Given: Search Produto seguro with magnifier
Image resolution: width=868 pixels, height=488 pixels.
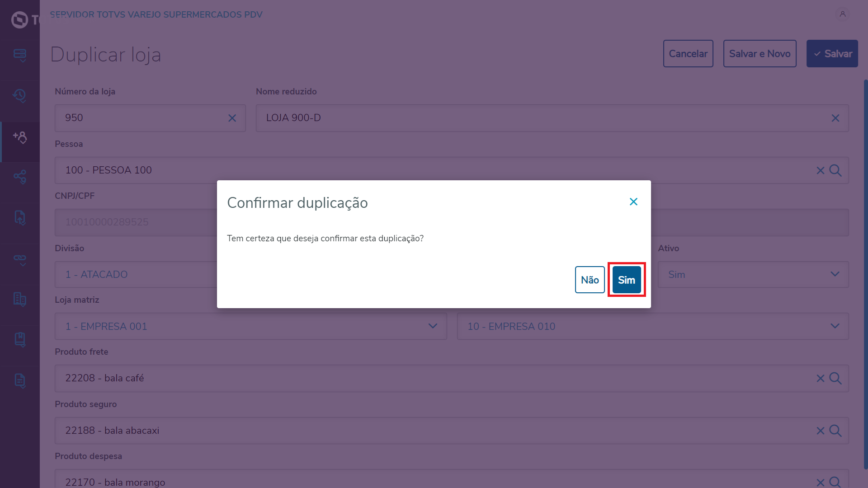Looking at the screenshot, I should pyautogui.click(x=835, y=431).
